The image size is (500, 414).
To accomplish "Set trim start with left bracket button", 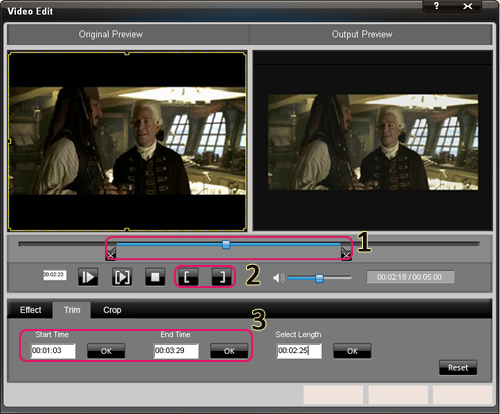I will pyautogui.click(x=188, y=277).
